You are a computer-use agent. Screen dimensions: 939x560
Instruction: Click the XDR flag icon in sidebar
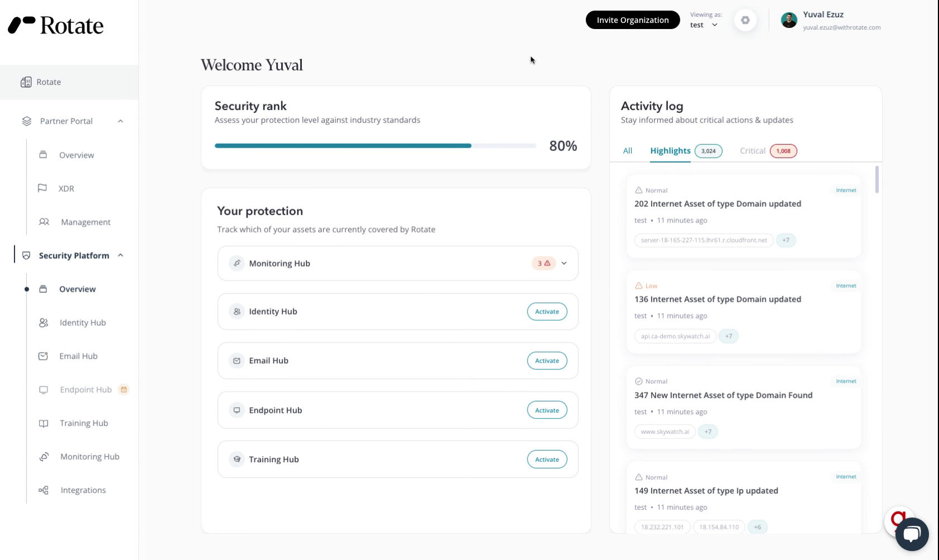(42, 188)
